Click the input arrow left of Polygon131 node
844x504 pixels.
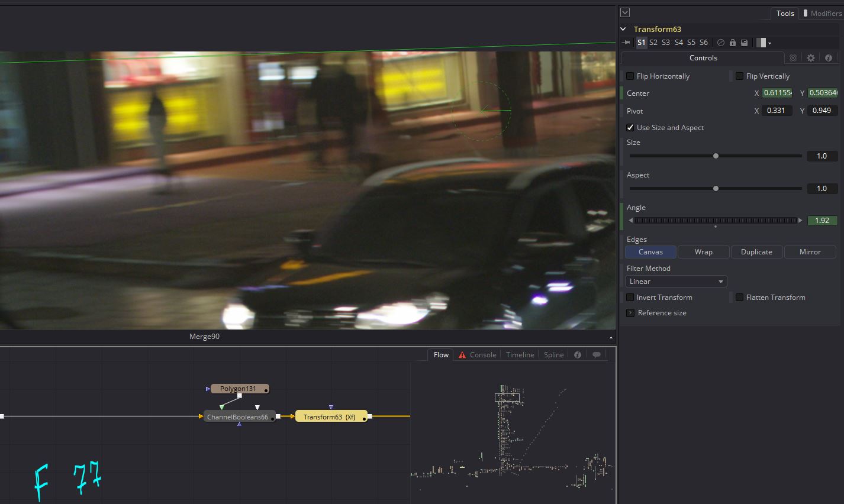208,389
